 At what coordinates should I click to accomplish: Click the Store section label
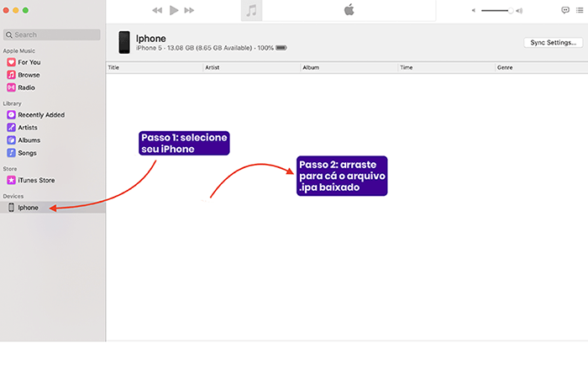pyautogui.click(x=10, y=169)
